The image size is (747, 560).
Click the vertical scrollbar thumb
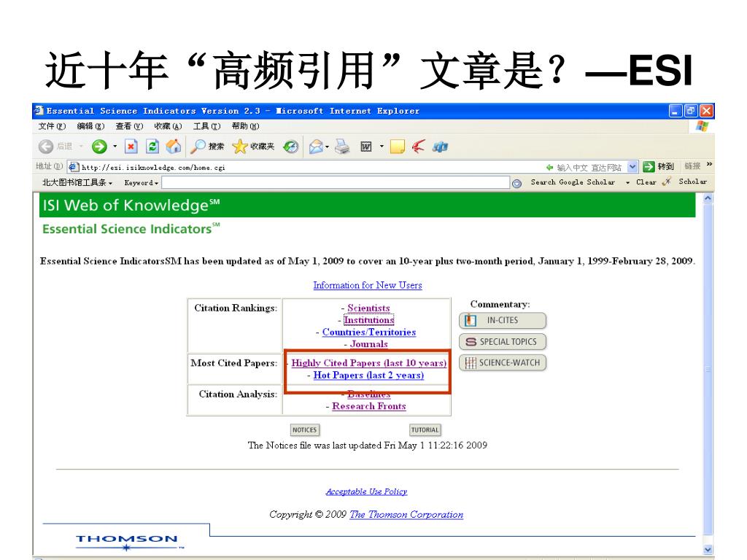click(708, 370)
